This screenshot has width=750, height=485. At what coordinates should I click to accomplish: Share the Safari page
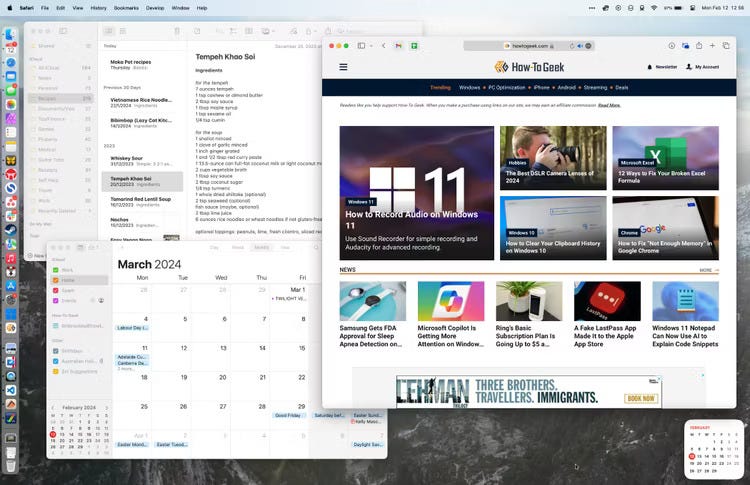699,46
